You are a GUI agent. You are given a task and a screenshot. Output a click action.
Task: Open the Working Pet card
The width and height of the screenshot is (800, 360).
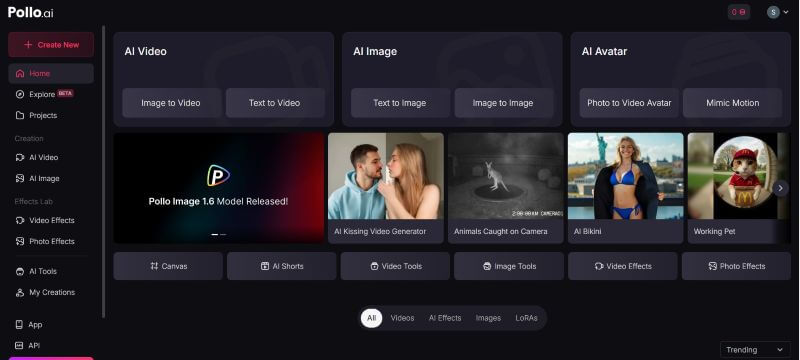(x=739, y=188)
